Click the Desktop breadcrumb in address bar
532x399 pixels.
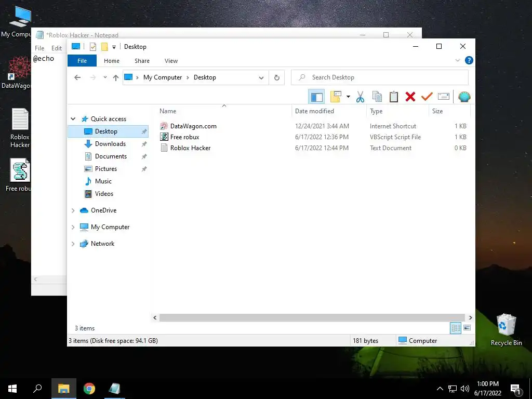point(205,77)
